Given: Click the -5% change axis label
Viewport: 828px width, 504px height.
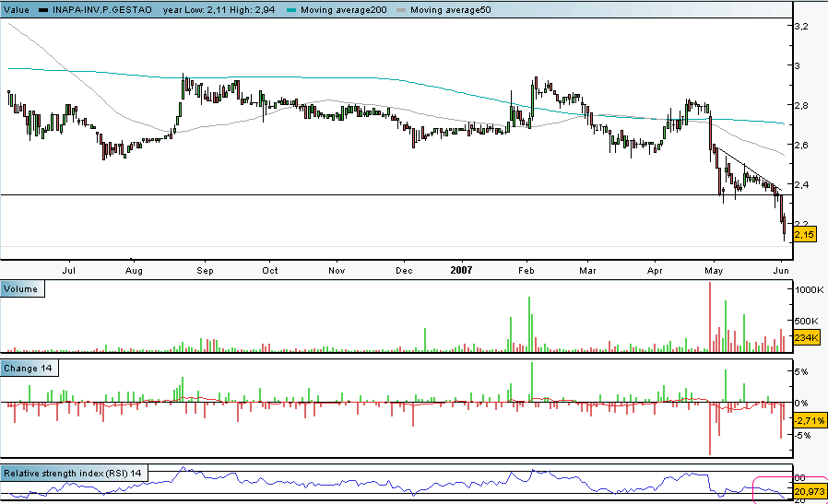Looking at the screenshot, I should click(803, 435).
